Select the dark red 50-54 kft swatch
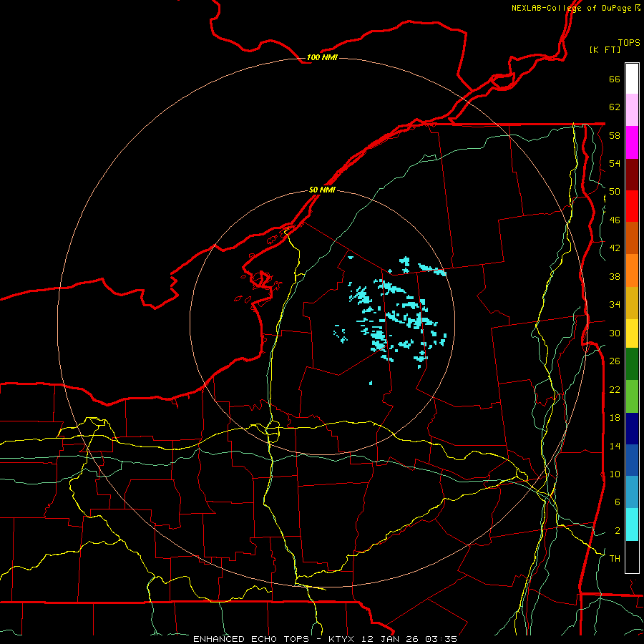 (632, 174)
